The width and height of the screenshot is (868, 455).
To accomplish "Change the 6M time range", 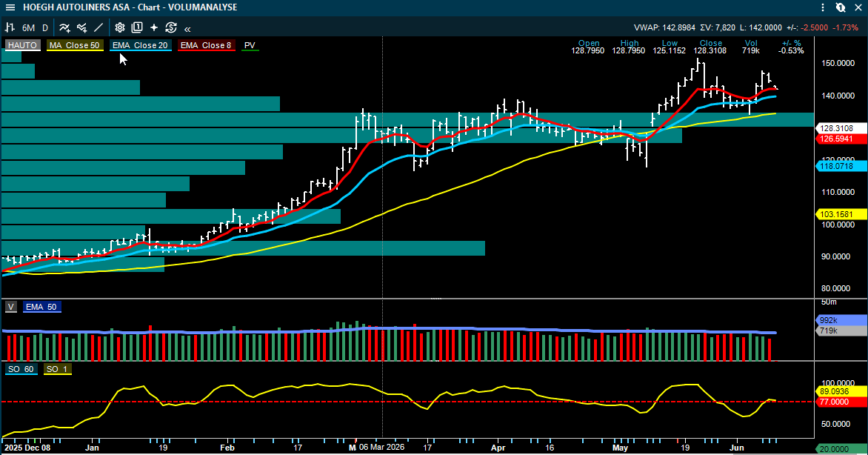I will pyautogui.click(x=28, y=27).
